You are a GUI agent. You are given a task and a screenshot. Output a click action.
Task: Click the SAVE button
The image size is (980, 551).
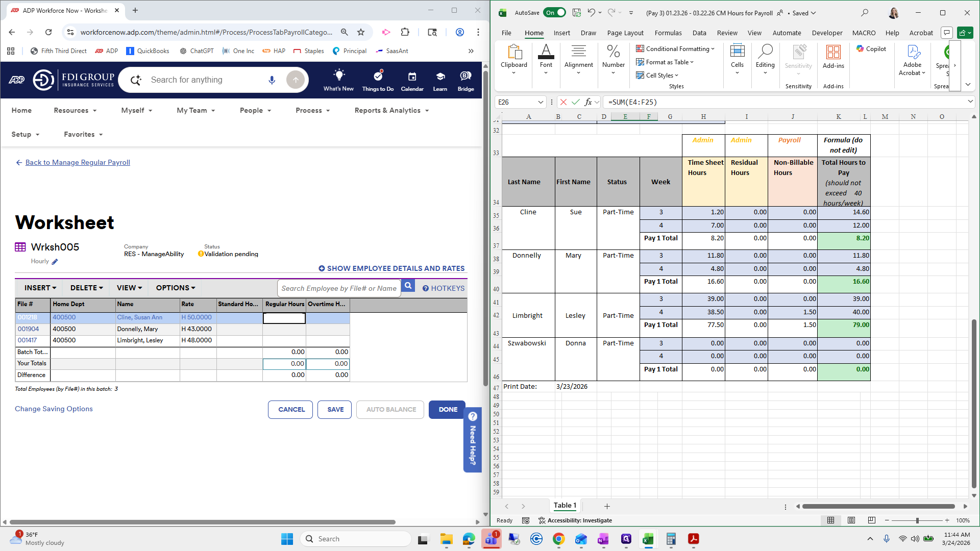point(335,410)
